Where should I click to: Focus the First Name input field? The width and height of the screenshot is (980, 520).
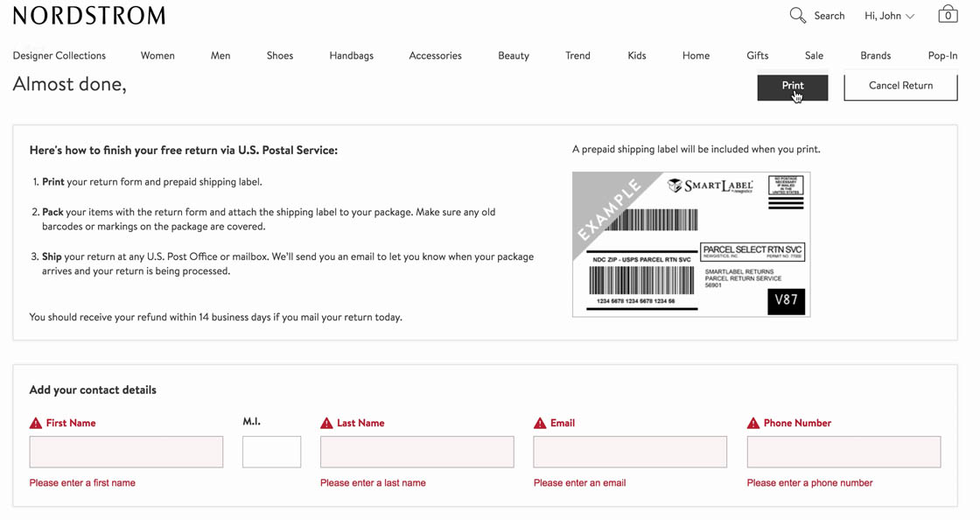[x=126, y=452]
